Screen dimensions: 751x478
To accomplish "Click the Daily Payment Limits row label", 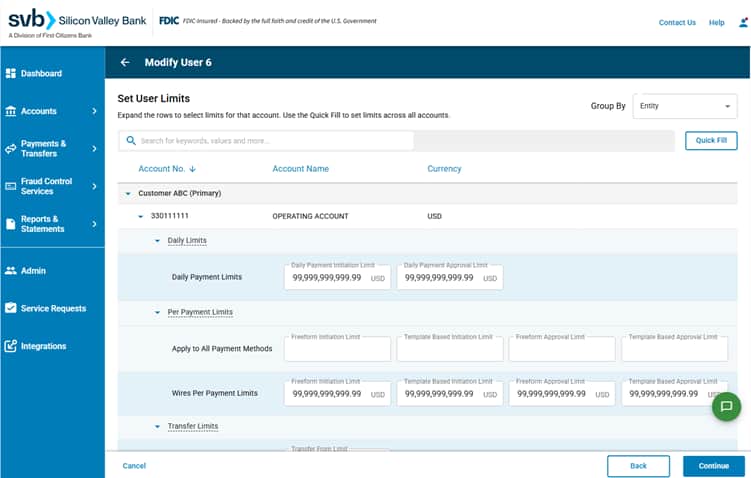I will [x=207, y=277].
